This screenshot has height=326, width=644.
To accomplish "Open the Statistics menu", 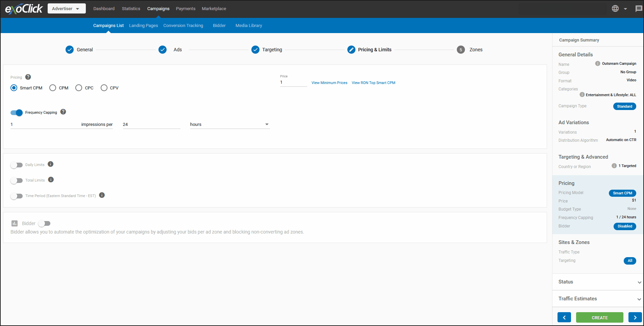I will click(131, 9).
